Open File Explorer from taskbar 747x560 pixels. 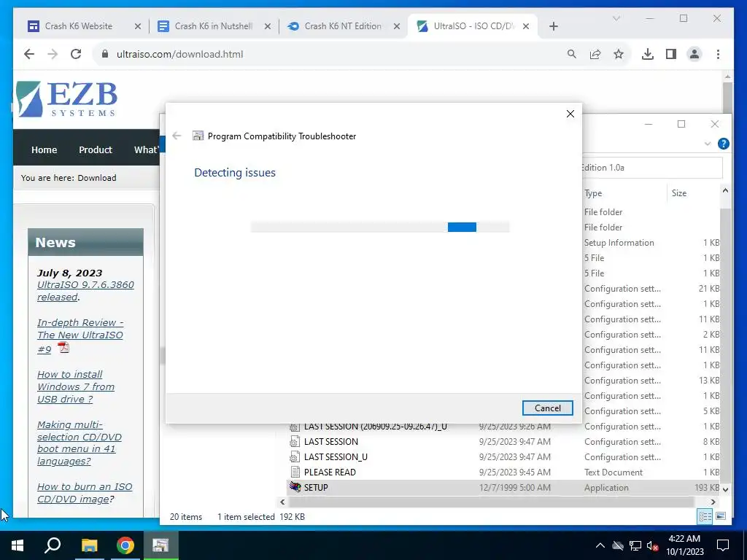89,545
